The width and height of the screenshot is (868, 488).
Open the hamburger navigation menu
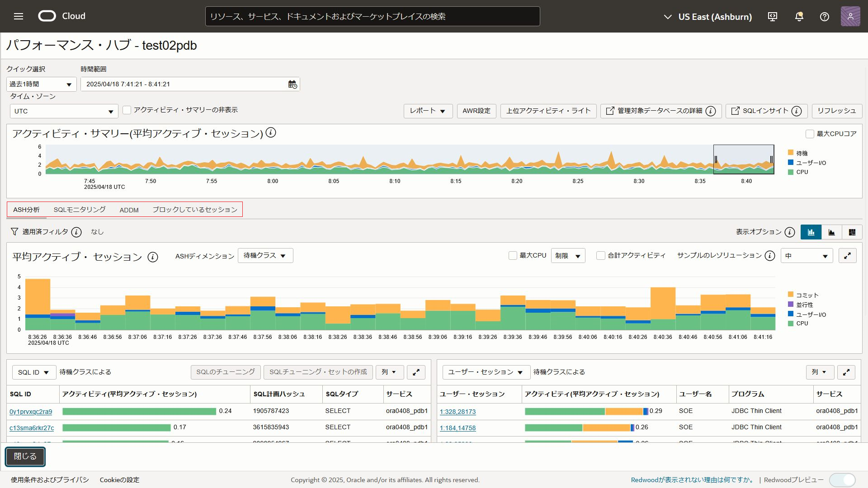(19, 16)
